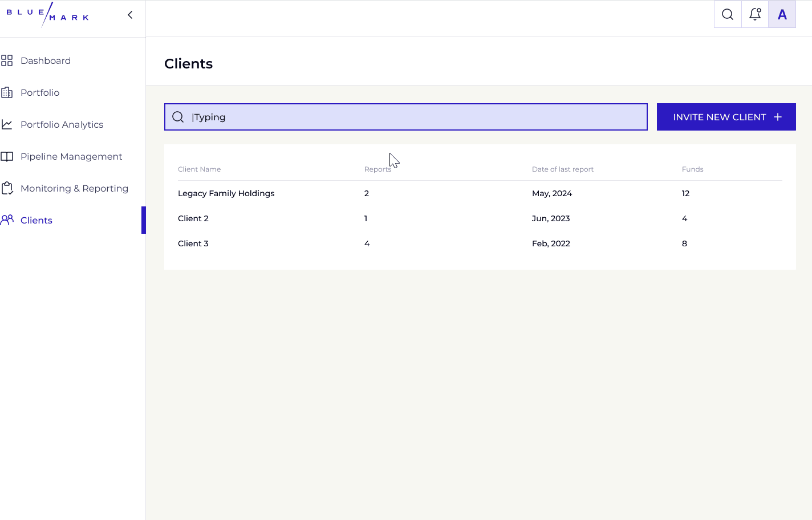
Task: Click the magnifier icon in client search
Action: tap(178, 117)
